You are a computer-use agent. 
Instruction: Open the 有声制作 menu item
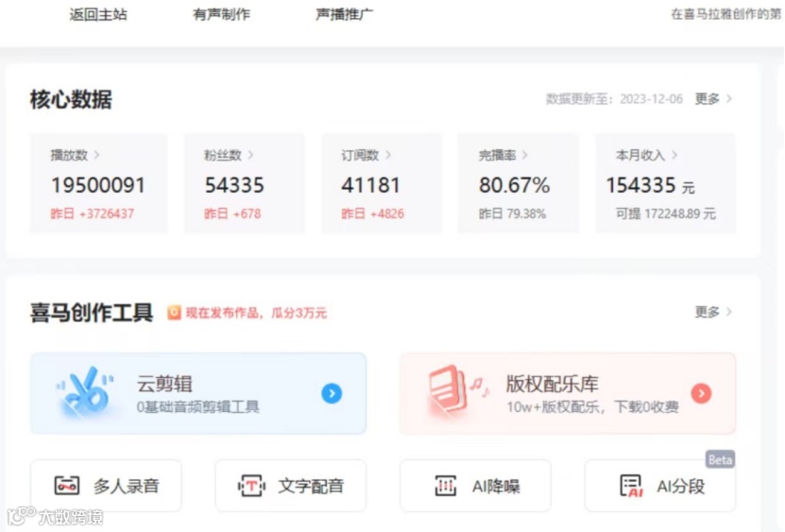pyautogui.click(x=221, y=14)
